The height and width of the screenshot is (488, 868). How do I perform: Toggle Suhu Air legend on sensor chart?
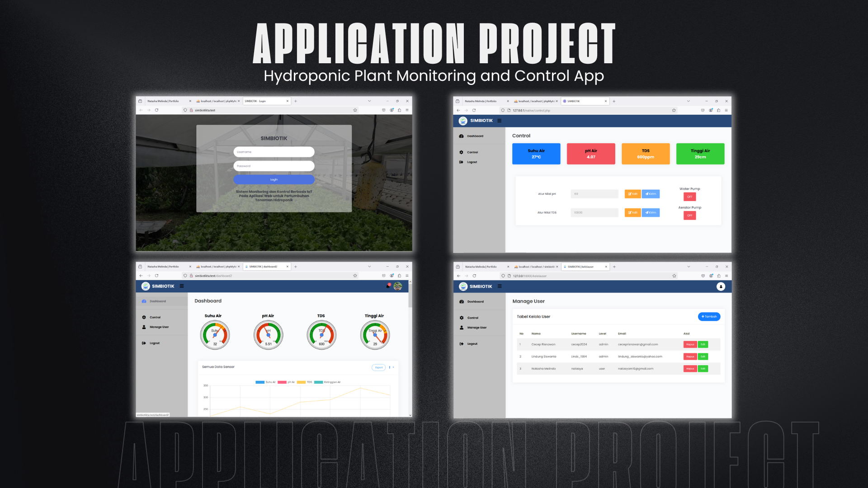tap(265, 382)
